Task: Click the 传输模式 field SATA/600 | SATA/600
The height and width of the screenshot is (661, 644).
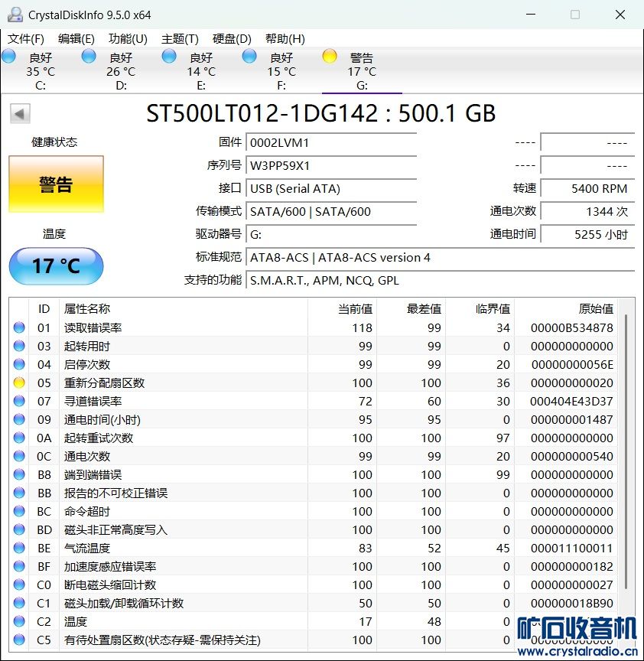Action: (331, 211)
